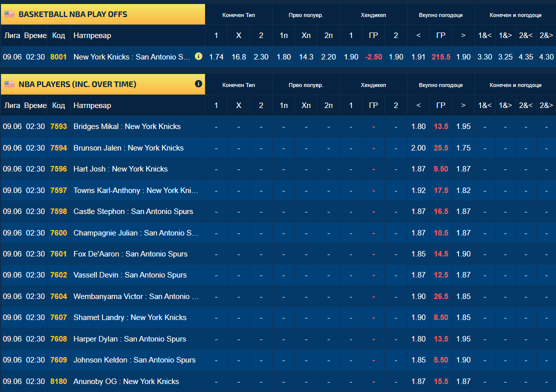Select Vassell Devin under odds 1.87
This screenshot has height=392, width=556.
(418, 275)
